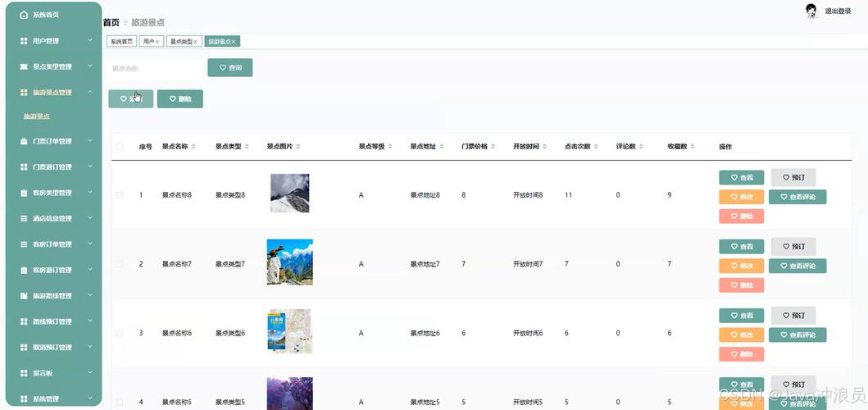Click the ticket icon beside 景点类型管理
The width and height of the screenshot is (868, 410).
24,67
